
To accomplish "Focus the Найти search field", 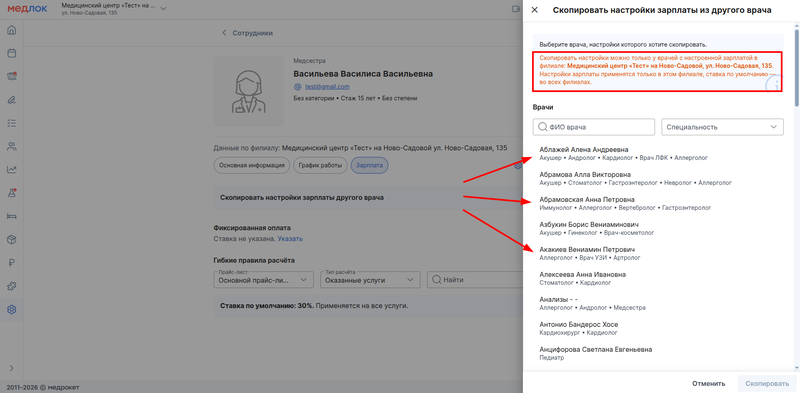I will pyautogui.click(x=475, y=280).
